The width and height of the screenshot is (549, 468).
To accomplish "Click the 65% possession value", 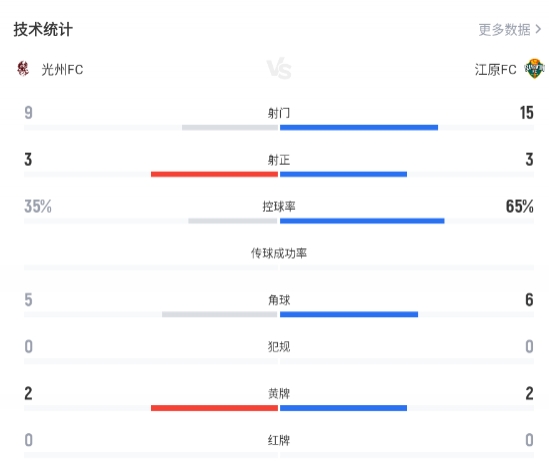I will [x=520, y=206].
